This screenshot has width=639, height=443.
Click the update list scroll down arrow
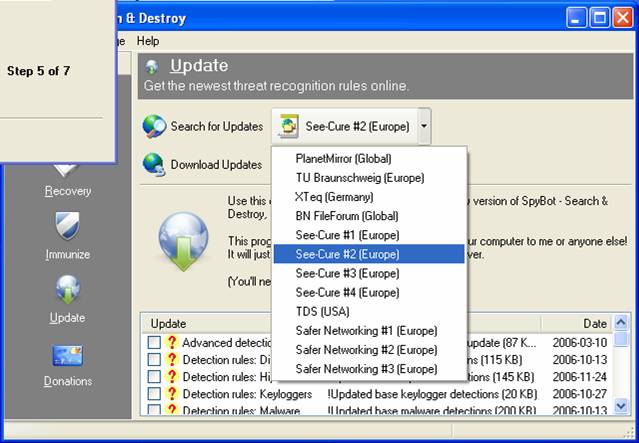click(x=620, y=406)
